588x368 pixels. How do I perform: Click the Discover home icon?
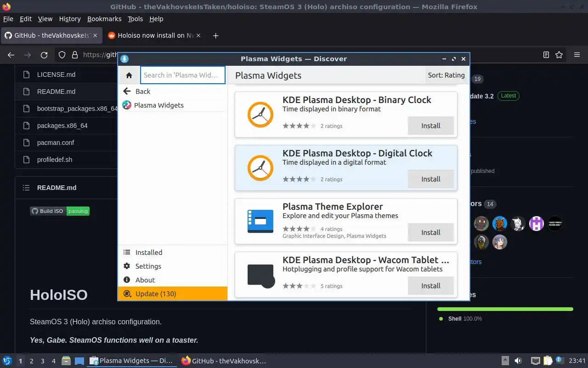pyautogui.click(x=129, y=75)
